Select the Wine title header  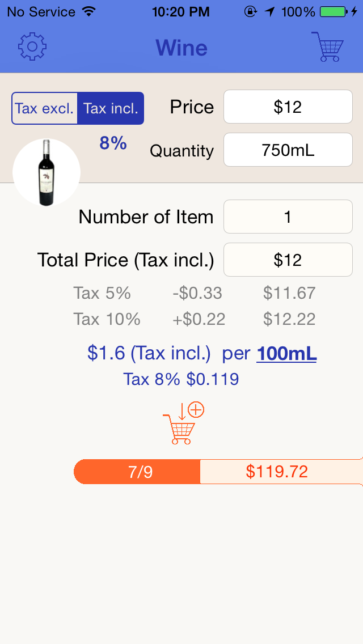(181, 48)
